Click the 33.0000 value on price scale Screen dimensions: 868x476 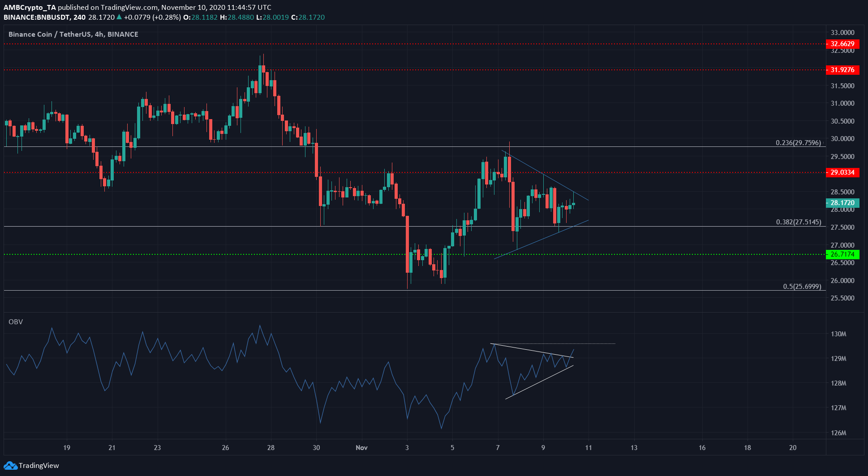click(842, 33)
